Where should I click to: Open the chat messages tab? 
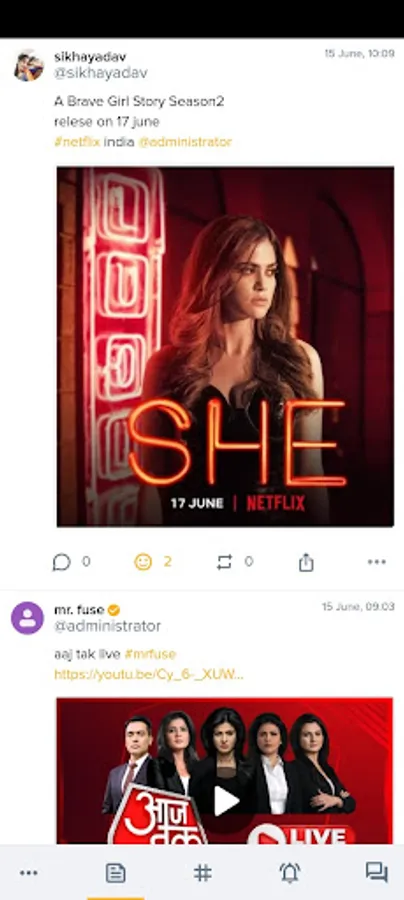pos(376,873)
